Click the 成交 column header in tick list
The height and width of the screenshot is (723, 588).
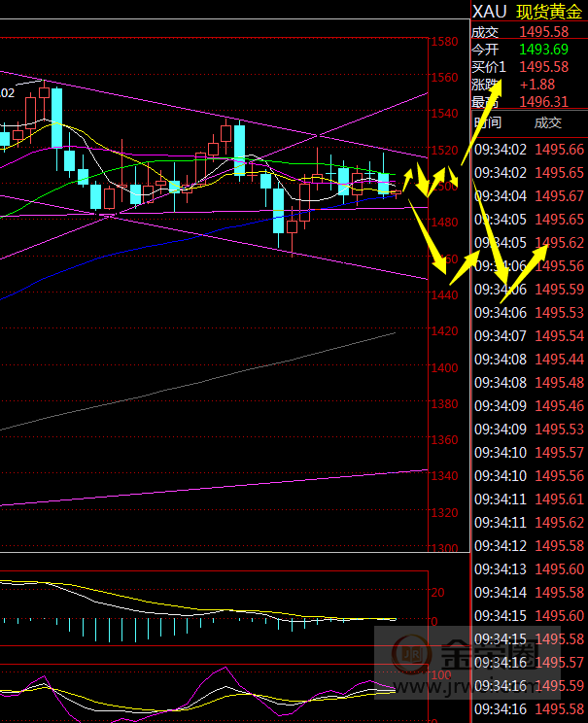coord(547,122)
